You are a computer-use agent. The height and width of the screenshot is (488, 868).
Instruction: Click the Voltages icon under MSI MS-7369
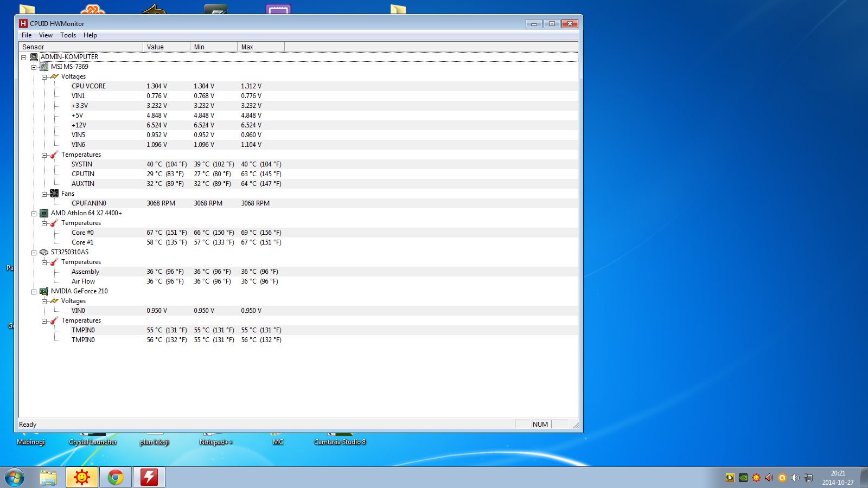click(54, 76)
